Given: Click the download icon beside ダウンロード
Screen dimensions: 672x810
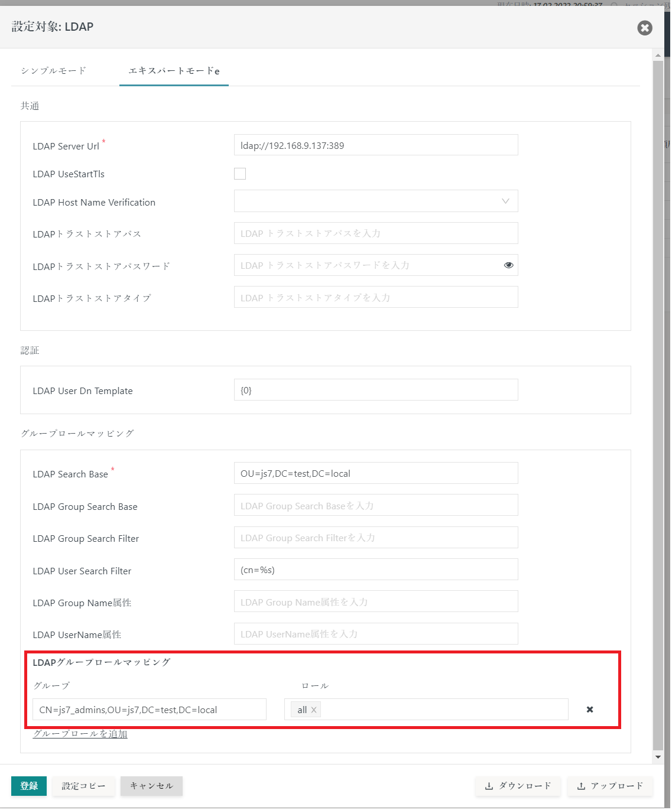Looking at the screenshot, I should [489, 786].
